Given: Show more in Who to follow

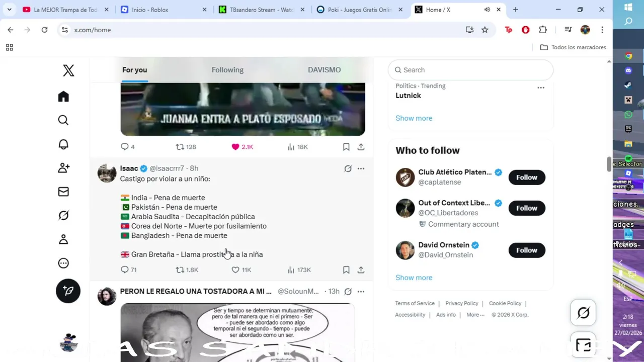Looking at the screenshot, I should (414, 278).
